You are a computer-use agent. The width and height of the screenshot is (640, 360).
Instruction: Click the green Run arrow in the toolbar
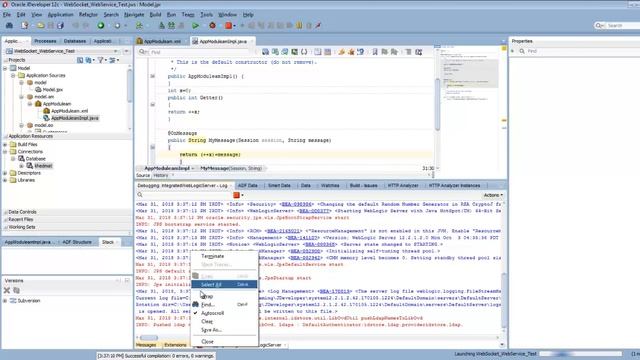pos(196,25)
